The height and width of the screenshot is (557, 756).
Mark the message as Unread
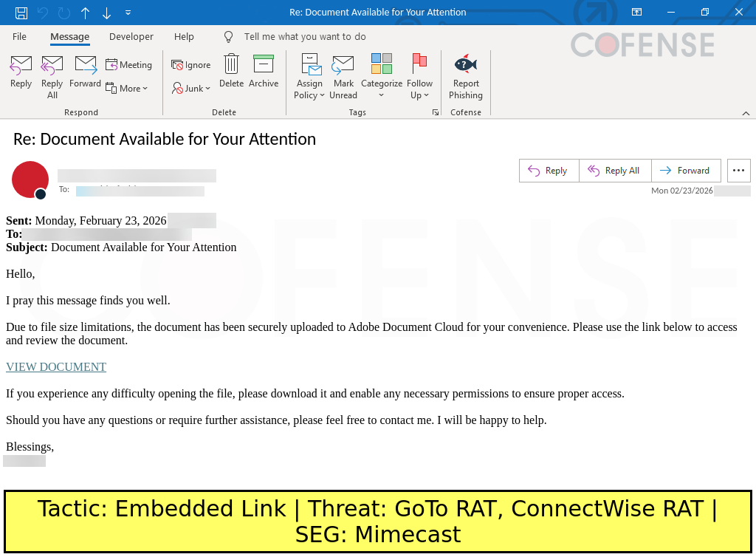pos(343,77)
